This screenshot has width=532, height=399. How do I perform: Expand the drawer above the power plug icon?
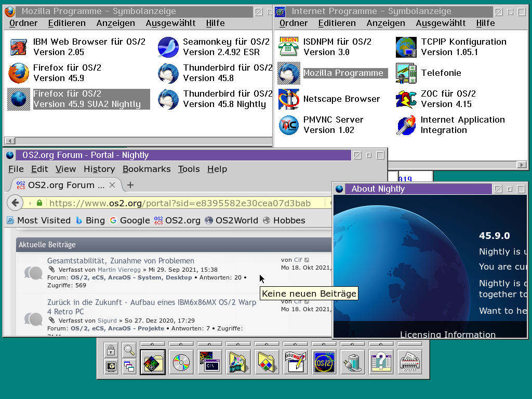[x=352, y=344]
